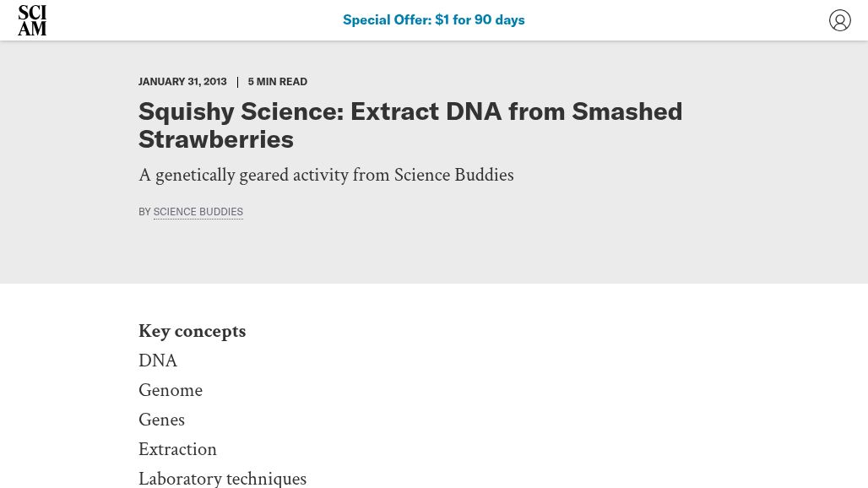Select the DNA key concept term
The height and width of the screenshot is (488, 868).
(x=158, y=361)
